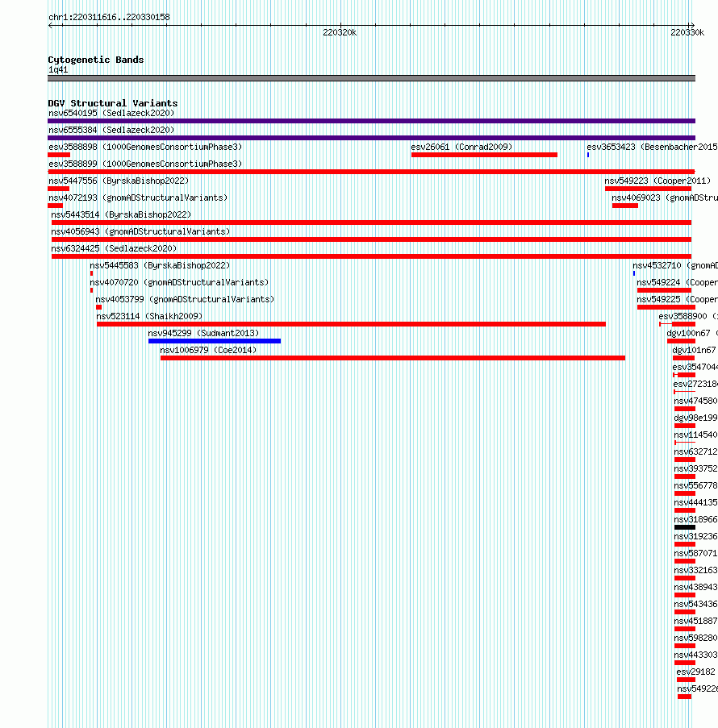Click the long red bar of nsv523114 (Shaikh2009)
Screen dimensions: 718x728
351,325
